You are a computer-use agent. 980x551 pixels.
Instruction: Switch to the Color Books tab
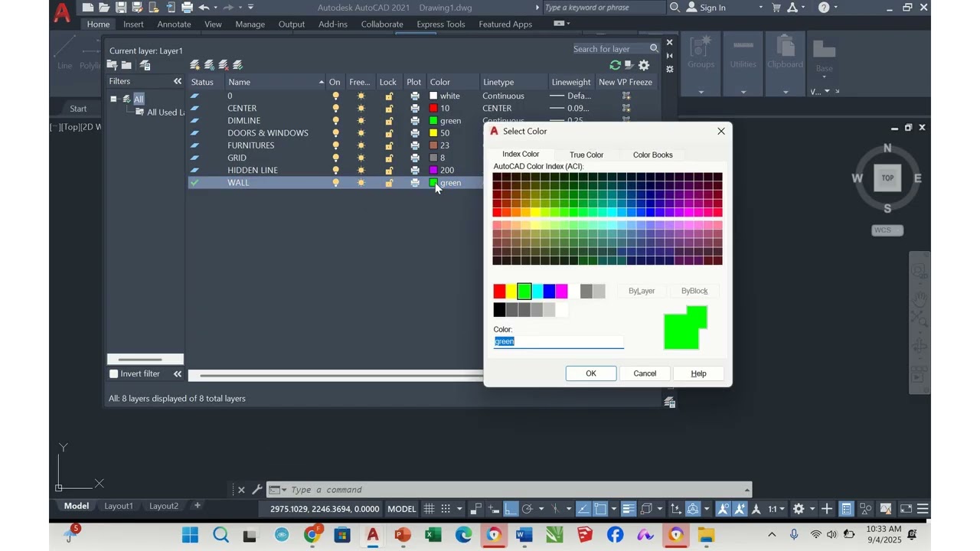tap(653, 155)
